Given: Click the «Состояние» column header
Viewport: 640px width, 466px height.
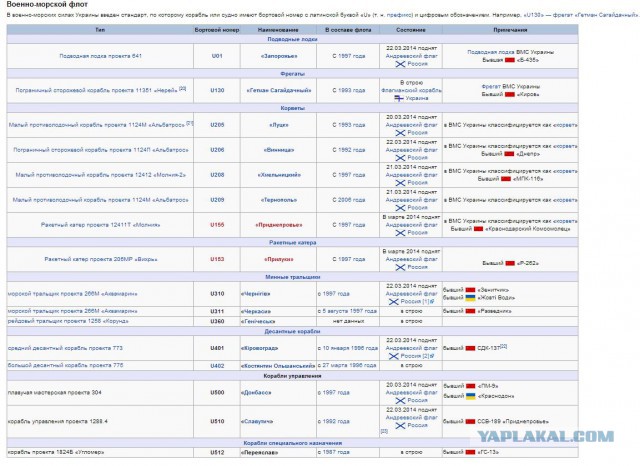Looking at the screenshot, I should click(411, 30).
